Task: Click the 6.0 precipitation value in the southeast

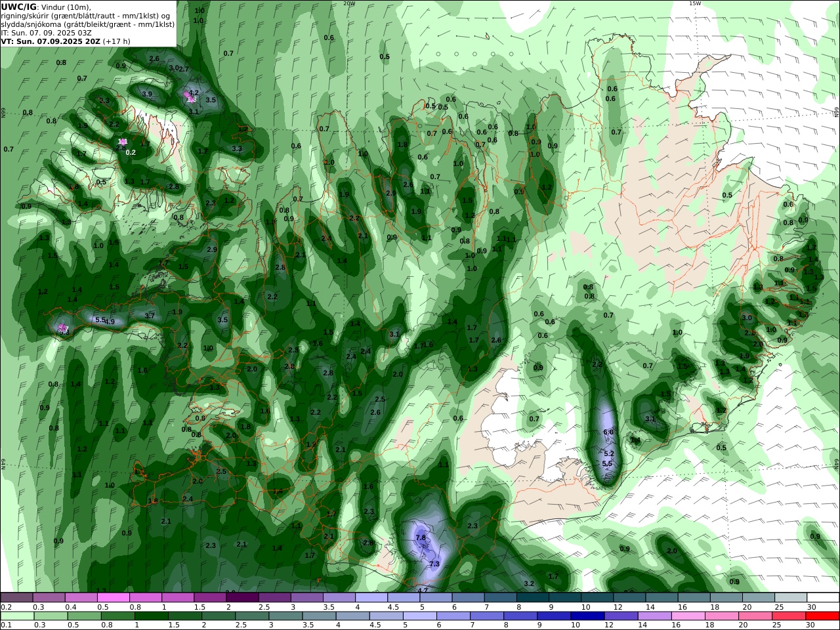Action: point(608,432)
